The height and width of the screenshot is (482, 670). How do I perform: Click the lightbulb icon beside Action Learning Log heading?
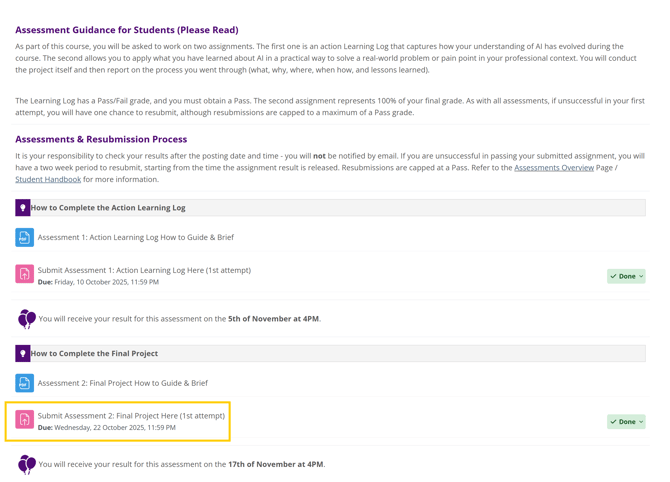[x=23, y=208]
